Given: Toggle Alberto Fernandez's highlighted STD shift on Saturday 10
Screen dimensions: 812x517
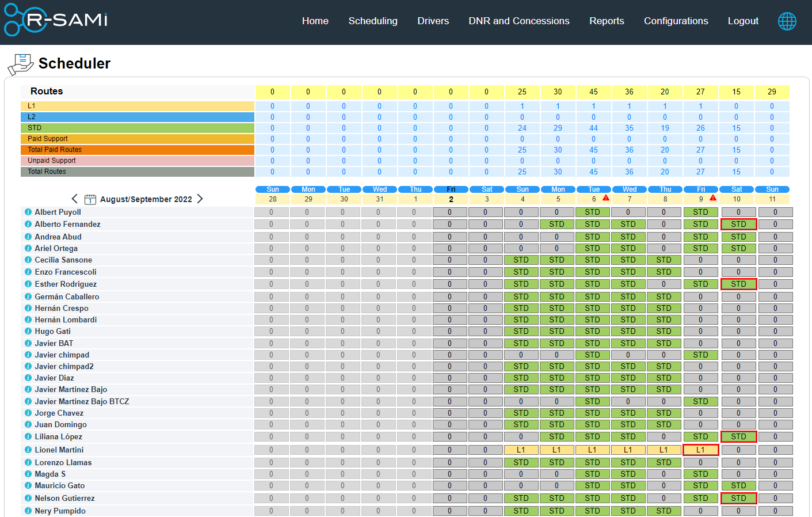Looking at the screenshot, I should point(738,224).
